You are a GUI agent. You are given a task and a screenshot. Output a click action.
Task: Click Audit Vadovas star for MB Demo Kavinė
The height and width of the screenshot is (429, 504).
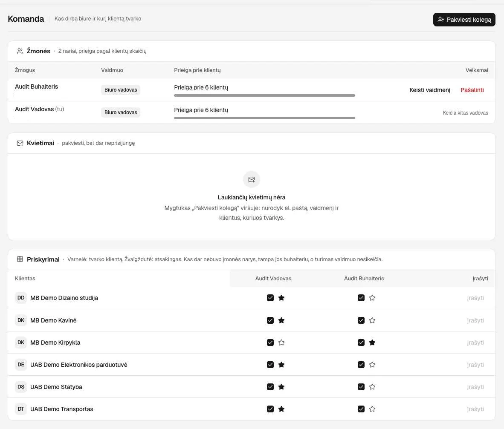click(x=281, y=320)
